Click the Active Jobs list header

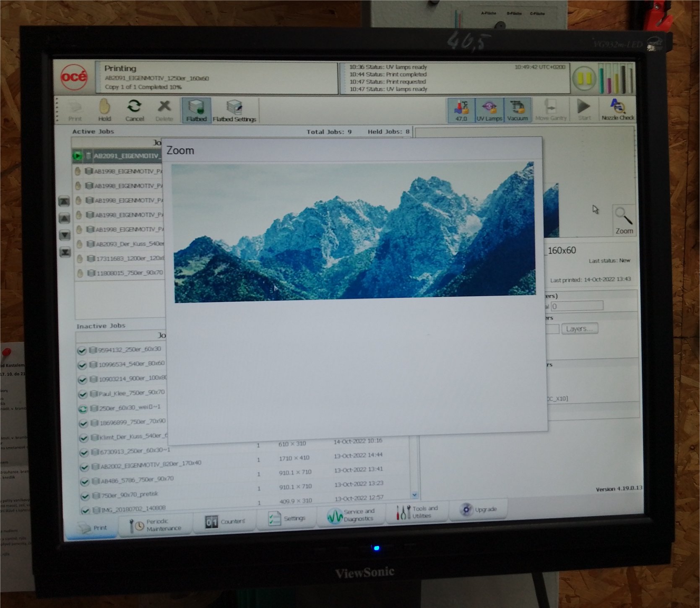click(93, 131)
